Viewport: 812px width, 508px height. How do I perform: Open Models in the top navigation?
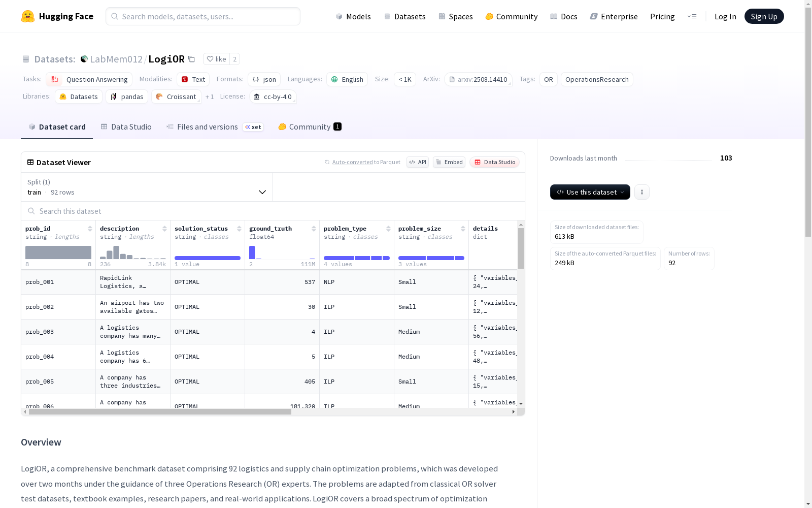(x=353, y=16)
